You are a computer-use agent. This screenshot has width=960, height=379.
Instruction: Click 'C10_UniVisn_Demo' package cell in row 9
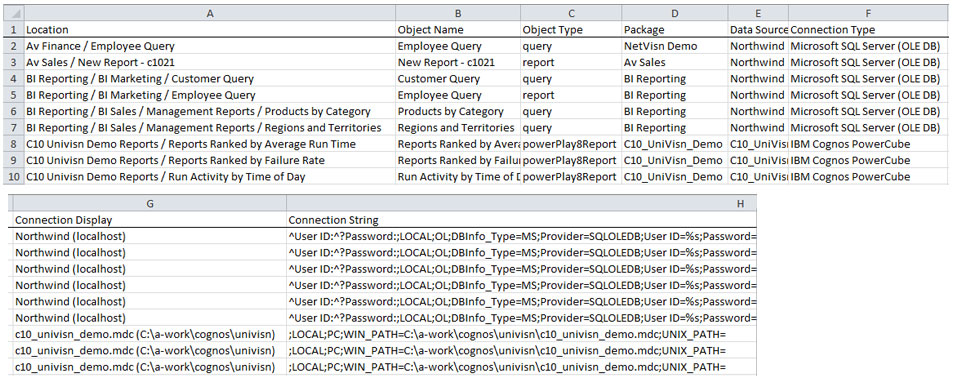[x=675, y=160]
